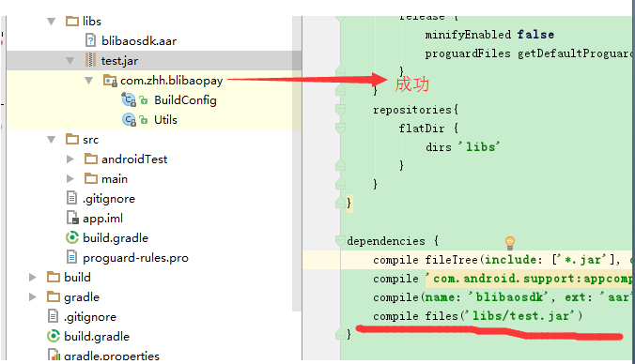
Task: Click the androidTest folder icon
Action: (x=91, y=159)
